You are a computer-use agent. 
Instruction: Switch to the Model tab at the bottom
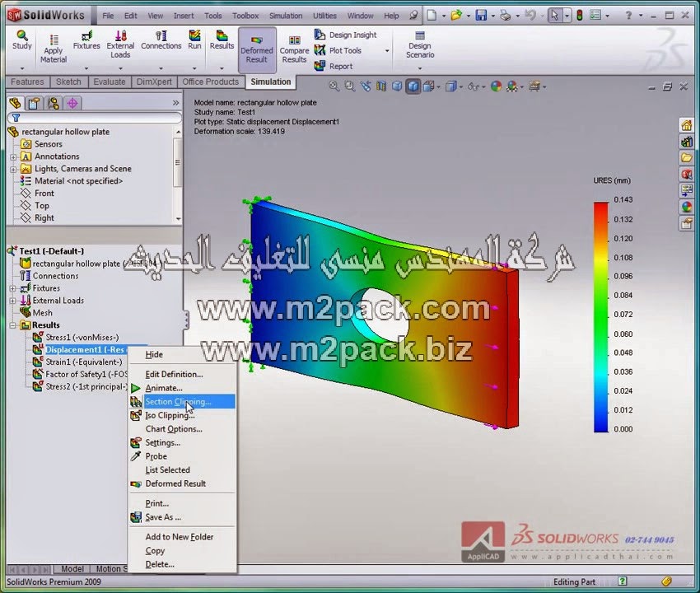(72, 569)
